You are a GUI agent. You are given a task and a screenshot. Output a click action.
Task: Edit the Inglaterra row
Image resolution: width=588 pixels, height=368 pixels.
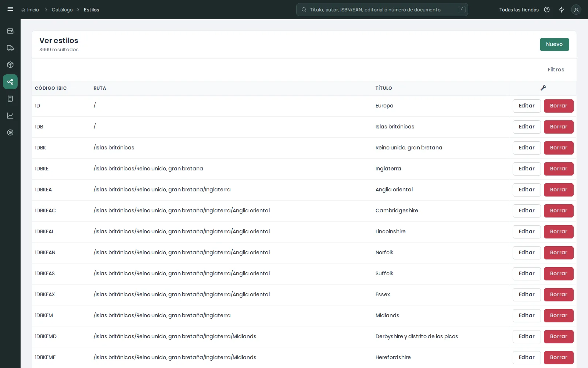point(527,169)
